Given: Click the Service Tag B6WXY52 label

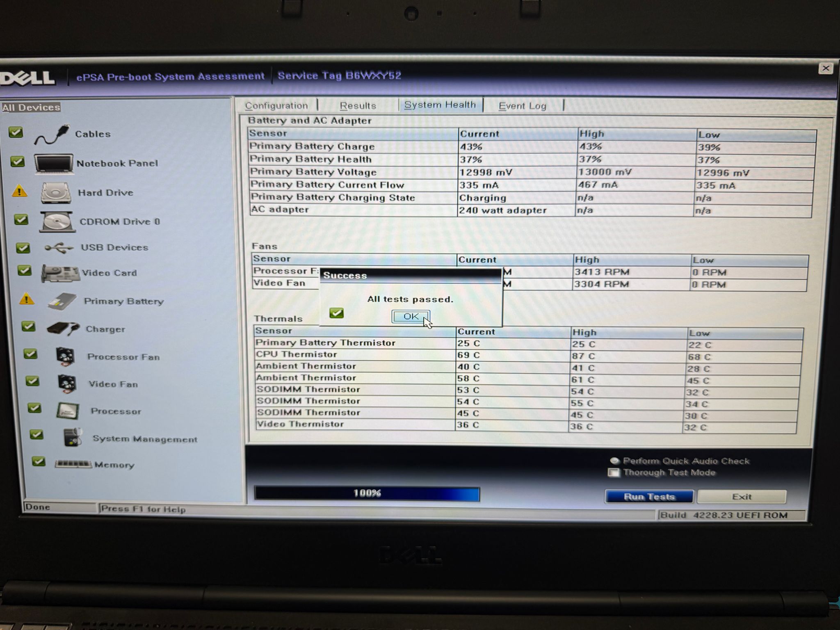Looking at the screenshot, I should click(x=339, y=76).
